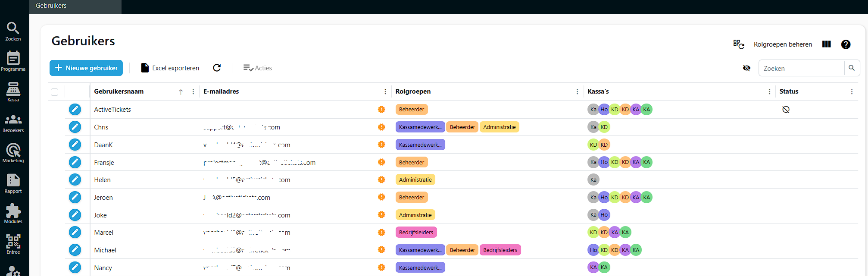Open Kassa in the sidebar
The image size is (868, 277).
coord(13,92)
